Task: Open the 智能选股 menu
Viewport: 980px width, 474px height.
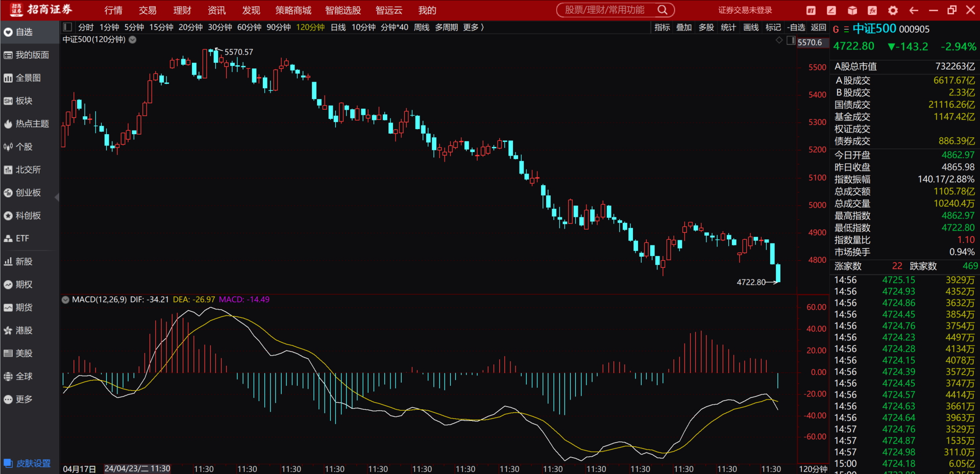Action: coord(343,10)
